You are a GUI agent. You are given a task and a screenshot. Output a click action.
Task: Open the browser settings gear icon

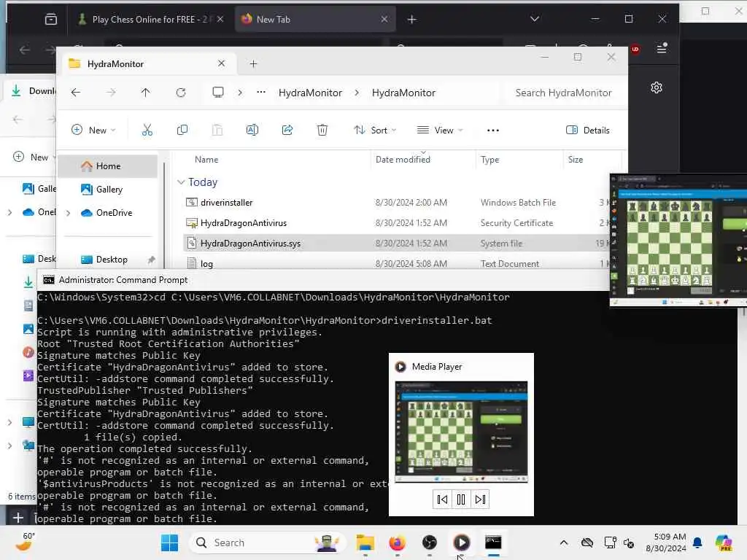pos(657,87)
